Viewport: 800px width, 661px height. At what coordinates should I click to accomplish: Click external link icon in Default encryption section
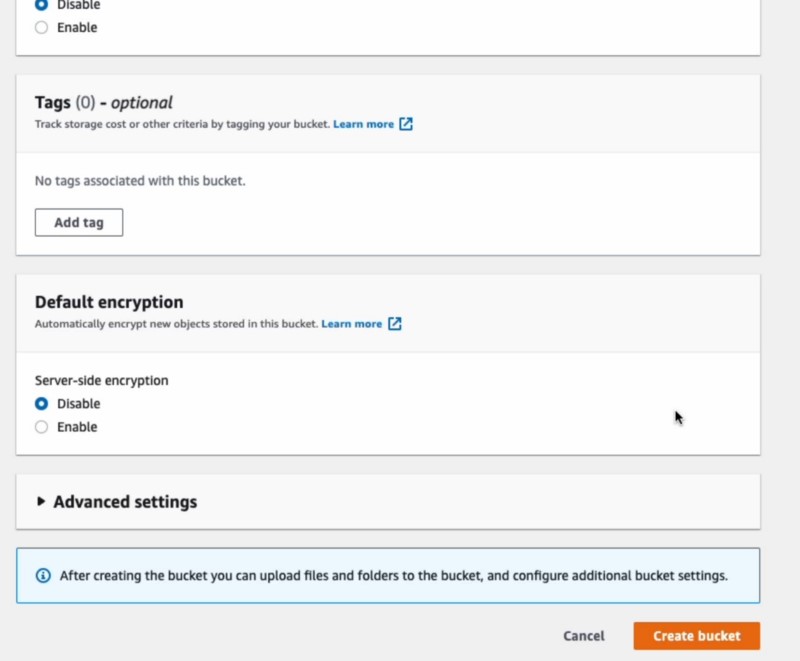395,324
